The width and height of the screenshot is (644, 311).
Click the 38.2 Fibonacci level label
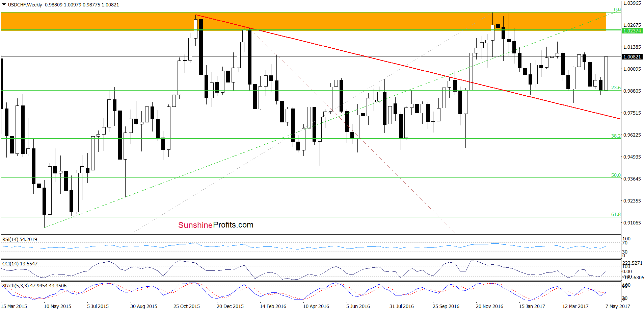[616, 136]
